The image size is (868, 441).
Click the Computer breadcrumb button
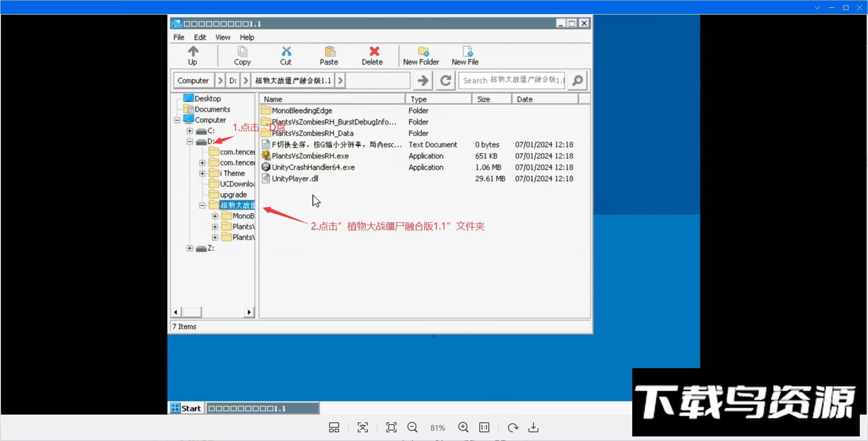coord(193,81)
